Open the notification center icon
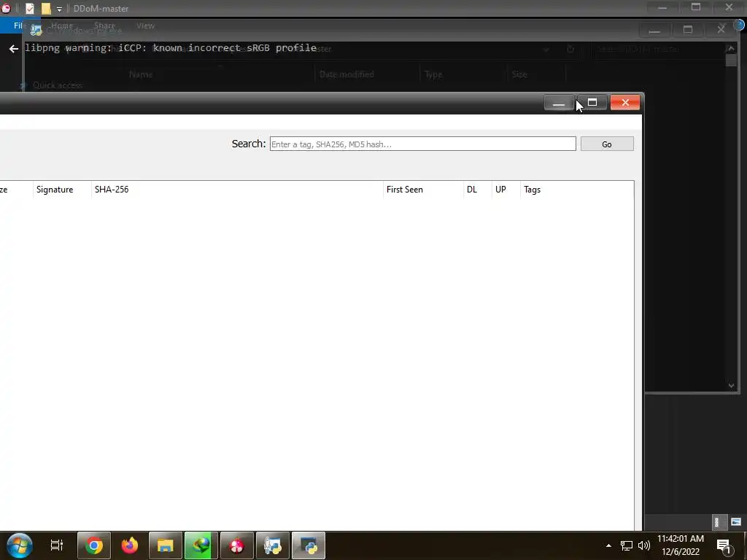The image size is (747, 560). pyautogui.click(x=724, y=546)
